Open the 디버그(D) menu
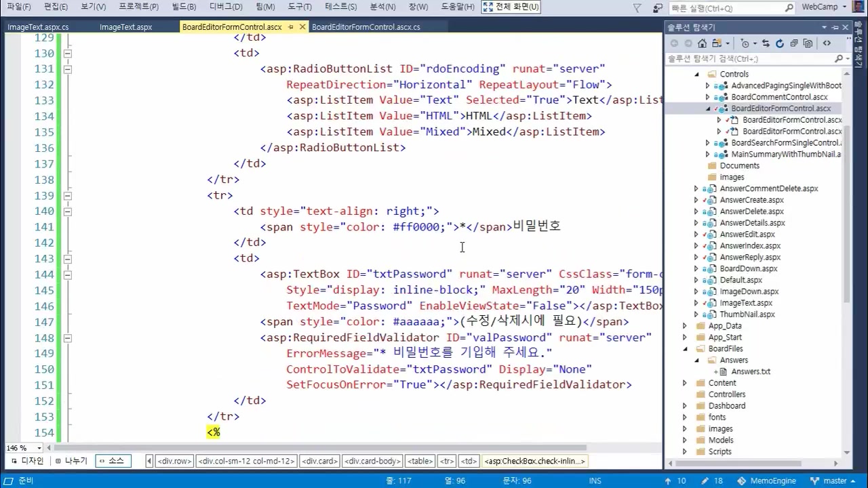This screenshot has height=488, width=868. (226, 7)
